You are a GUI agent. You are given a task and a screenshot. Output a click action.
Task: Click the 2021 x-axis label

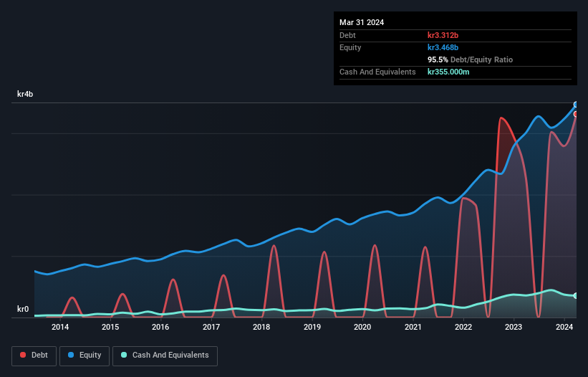pyautogui.click(x=413, y=327)
